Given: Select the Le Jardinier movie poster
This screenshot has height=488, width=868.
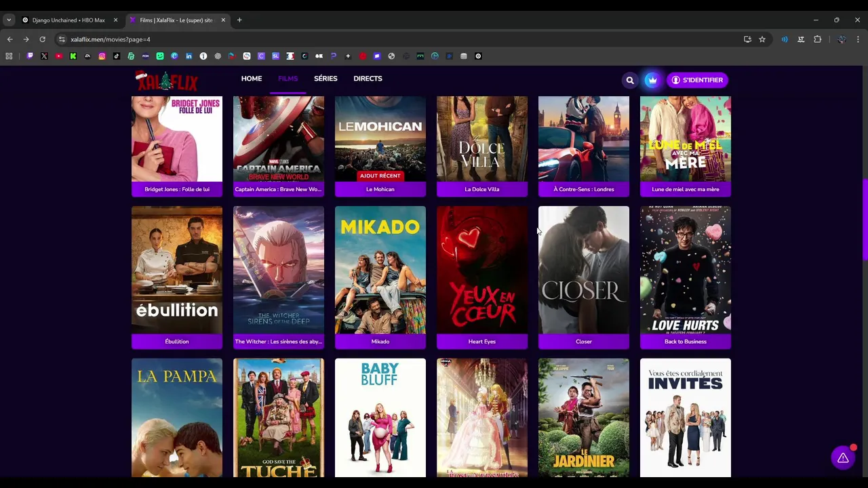Looking at the screenshot, I should point(584,418).
